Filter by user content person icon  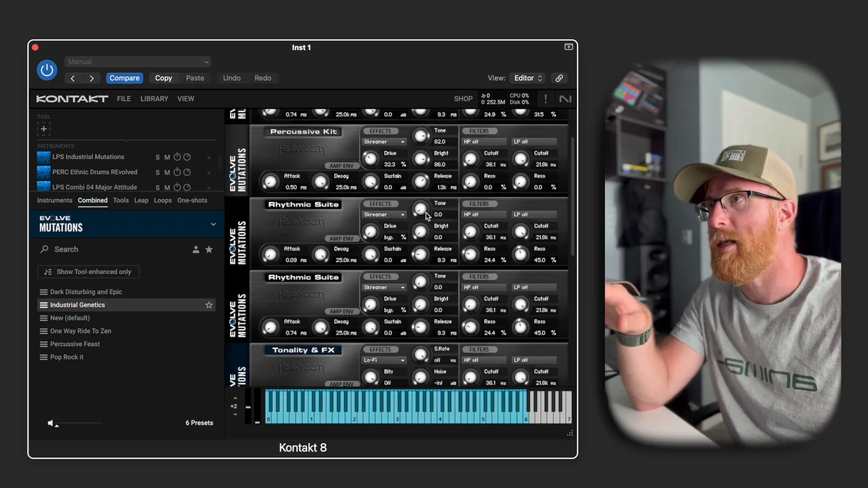(196, 249)
